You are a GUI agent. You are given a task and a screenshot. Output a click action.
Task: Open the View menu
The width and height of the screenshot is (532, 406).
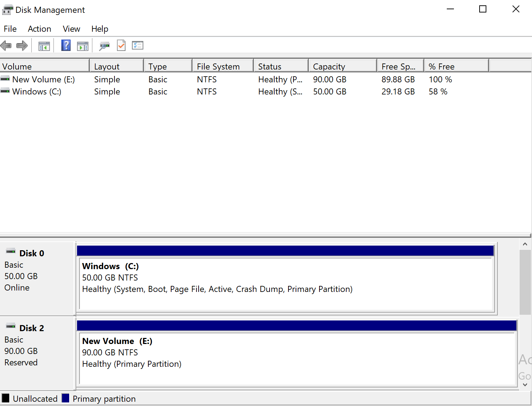tap(71, 29)
